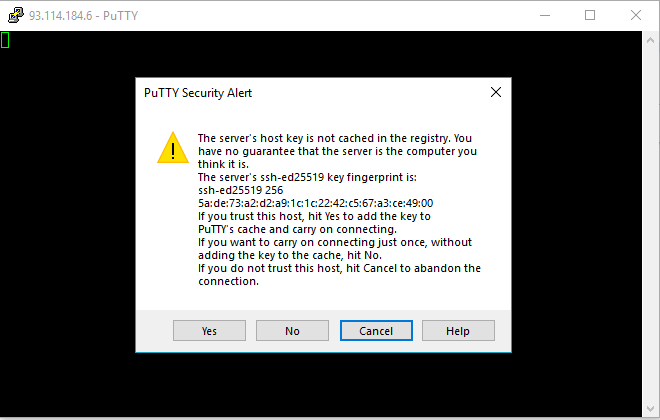
Task: Accept the host key with Yes
Action: 209,331
